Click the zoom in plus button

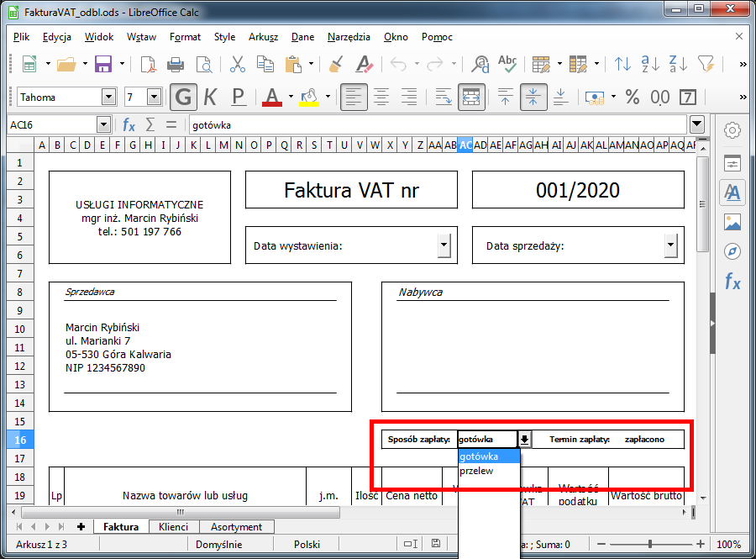[x=701, y=544]
